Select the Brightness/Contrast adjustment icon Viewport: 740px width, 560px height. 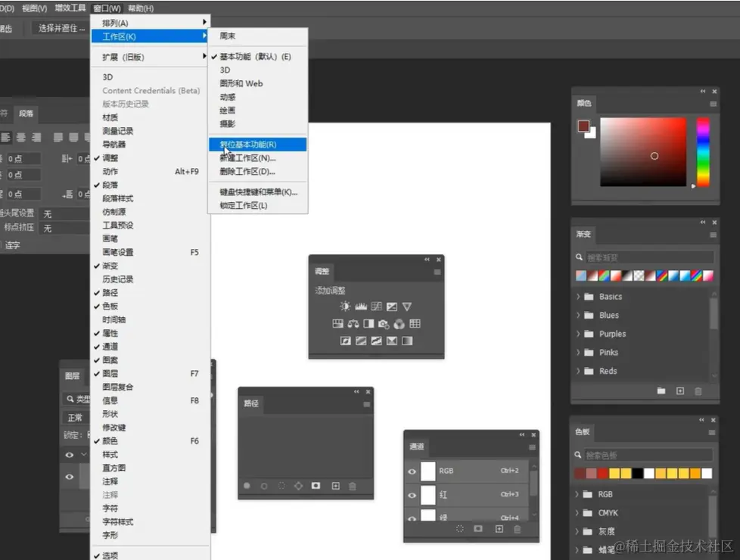pyautogui.click(x=345, y=306)
